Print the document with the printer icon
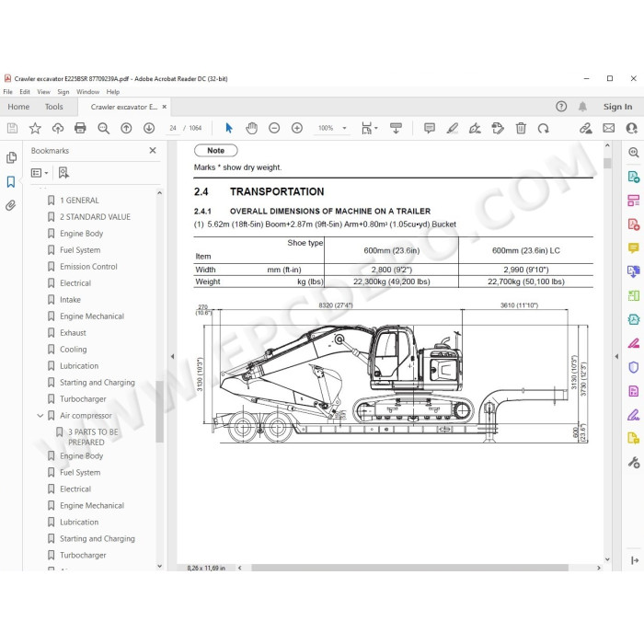This screenshot has height=644, width=644. point(80,128)
